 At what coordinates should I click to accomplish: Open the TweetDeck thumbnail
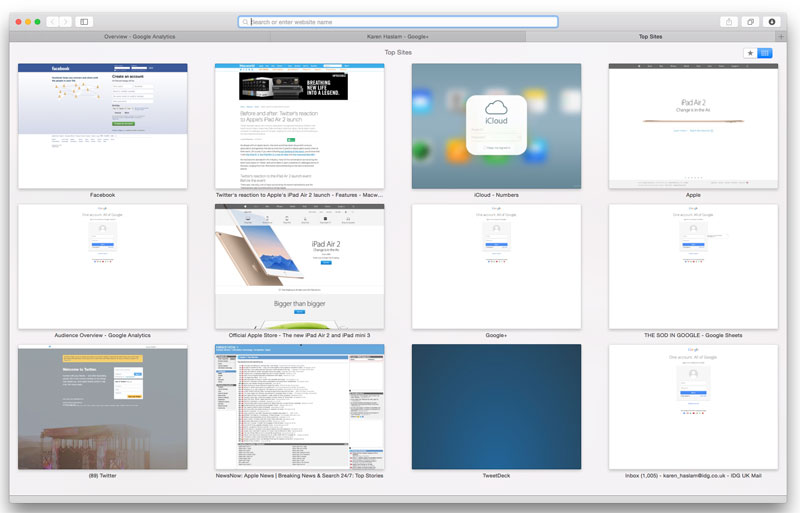click(x=496, y=407)
